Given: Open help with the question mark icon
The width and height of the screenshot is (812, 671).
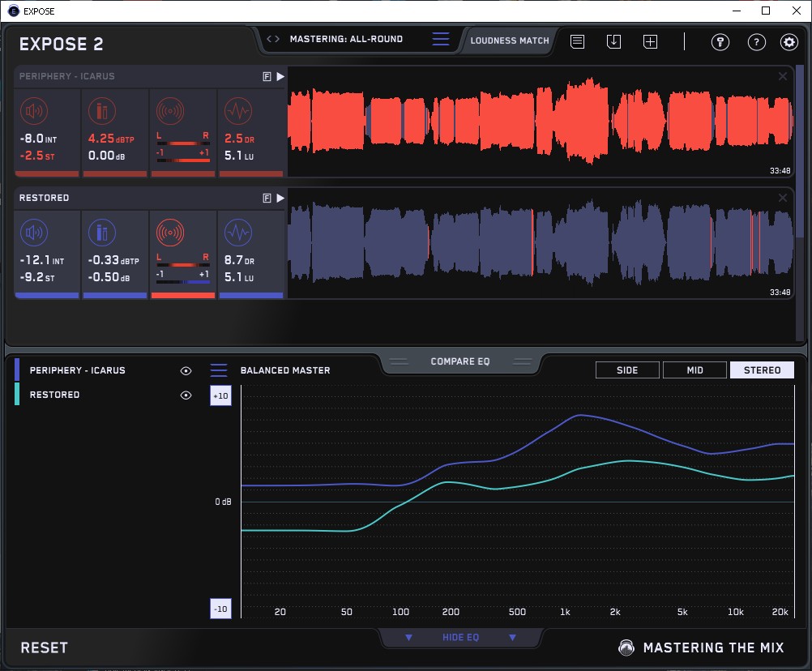Looking at the screenshot, I should point(756,42).
